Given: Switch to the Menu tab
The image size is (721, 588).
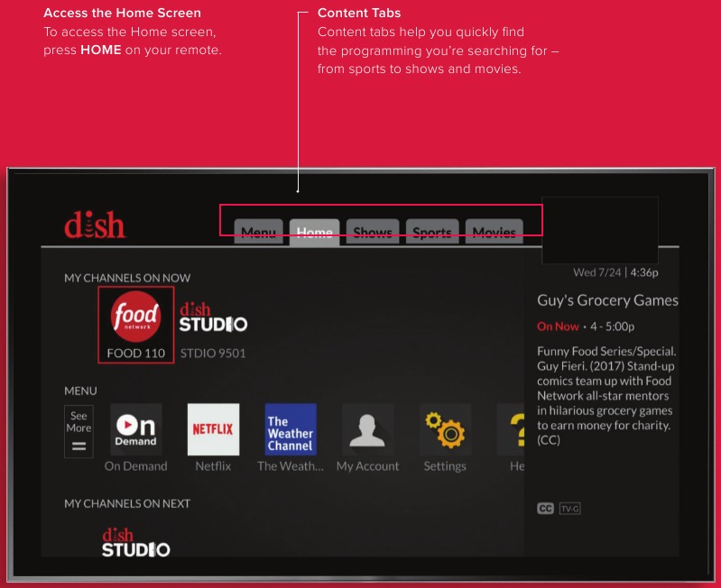Looking at the screenshot, I should point(258,232).
